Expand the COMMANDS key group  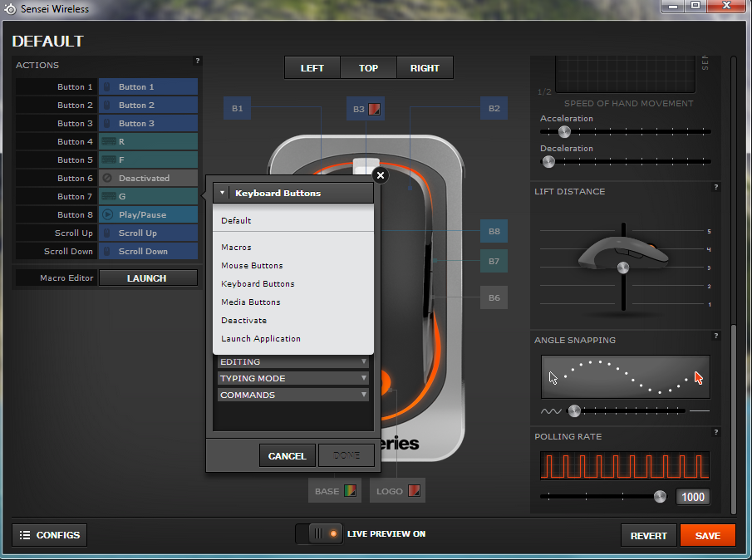click(x=292, y=395)
